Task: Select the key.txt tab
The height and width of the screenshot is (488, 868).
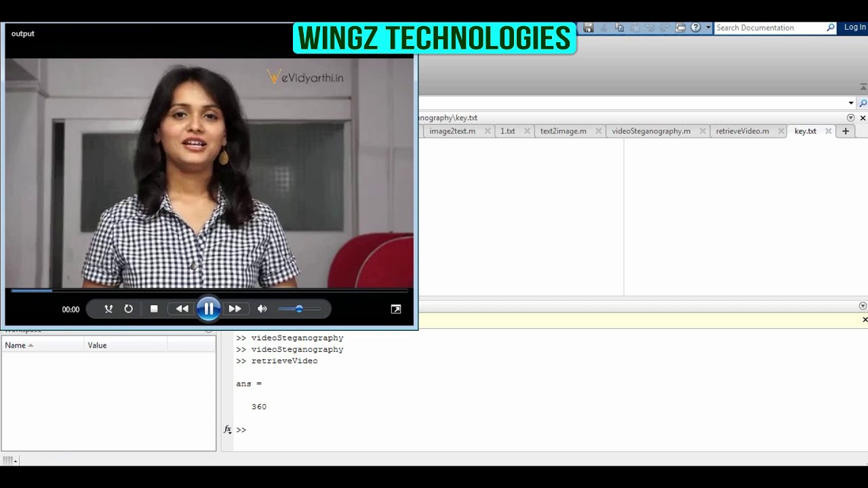Action: pyautogui.click(x=806, y=131)
